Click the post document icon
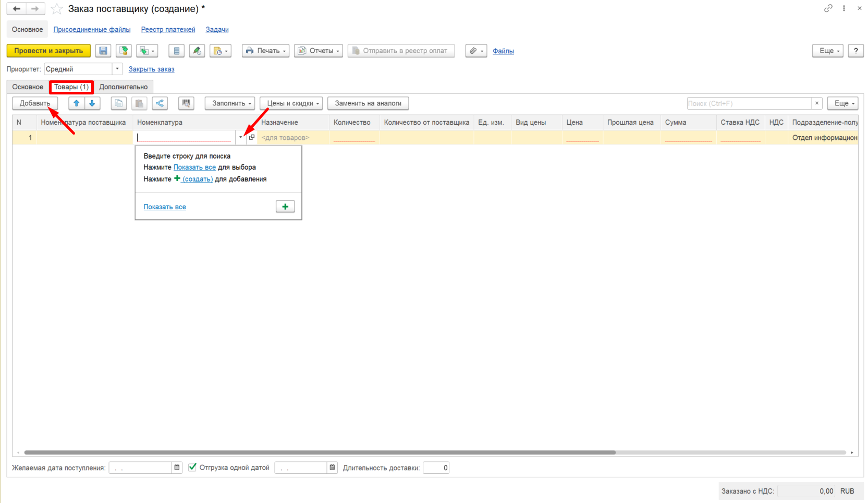The image size is (868, 503). pyautogui.click(x=124, y=51)
